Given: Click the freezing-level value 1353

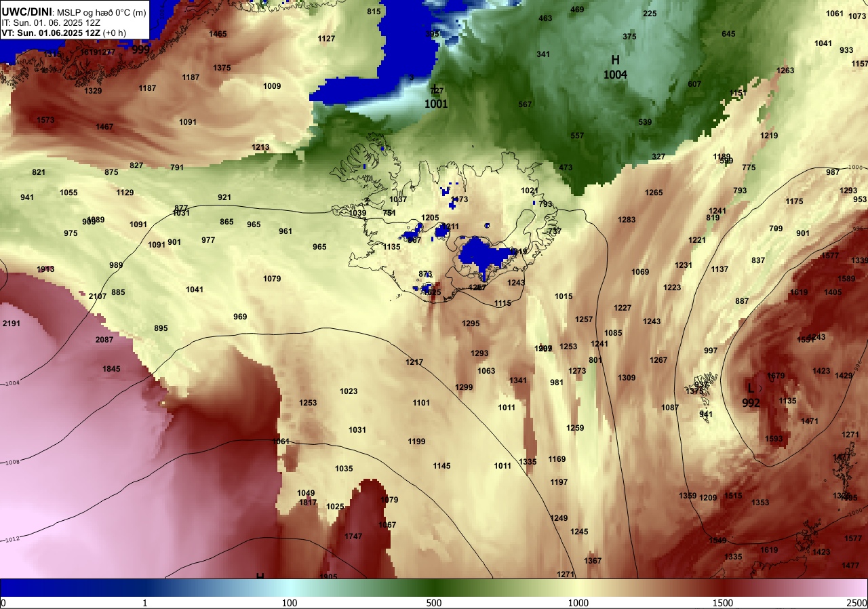Looking at the screenshot, I should (x=760, y=503).
